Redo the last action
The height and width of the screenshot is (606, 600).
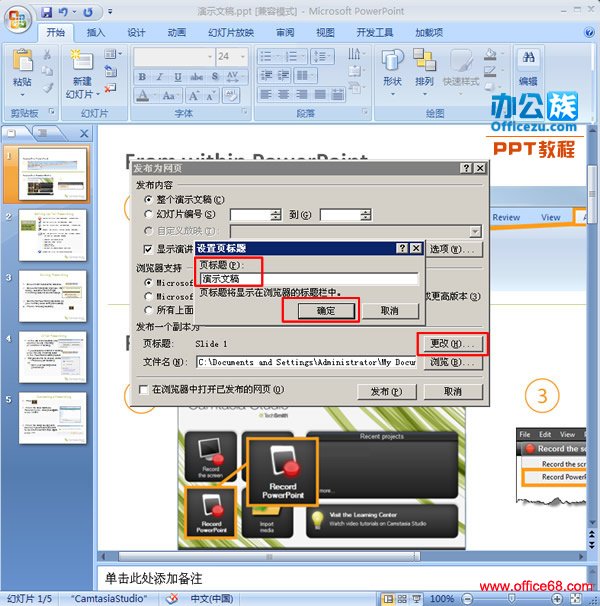pyautogui.click(x=88, y=12)
